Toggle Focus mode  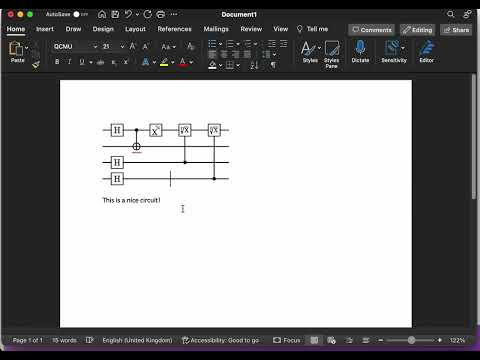pos(287,340)
